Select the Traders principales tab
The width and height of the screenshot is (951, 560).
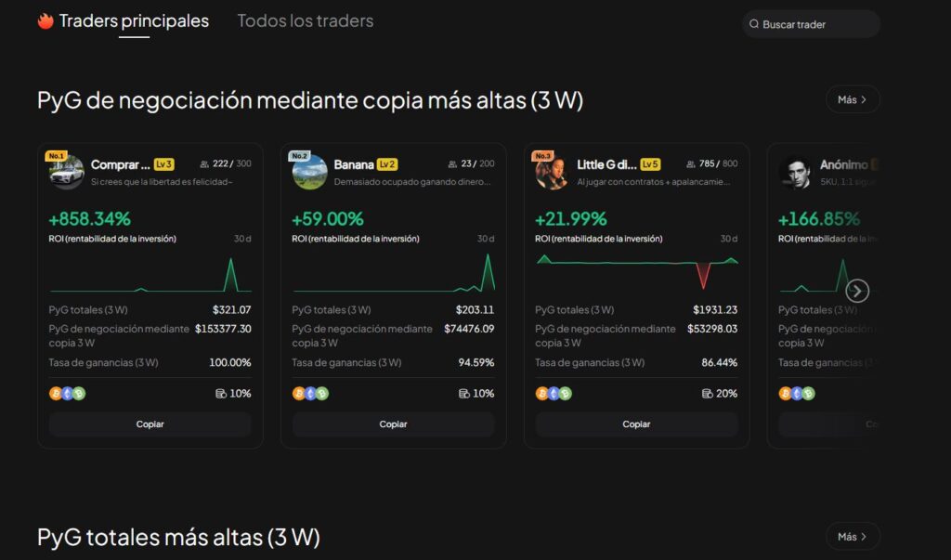click(x=134, y=20)
